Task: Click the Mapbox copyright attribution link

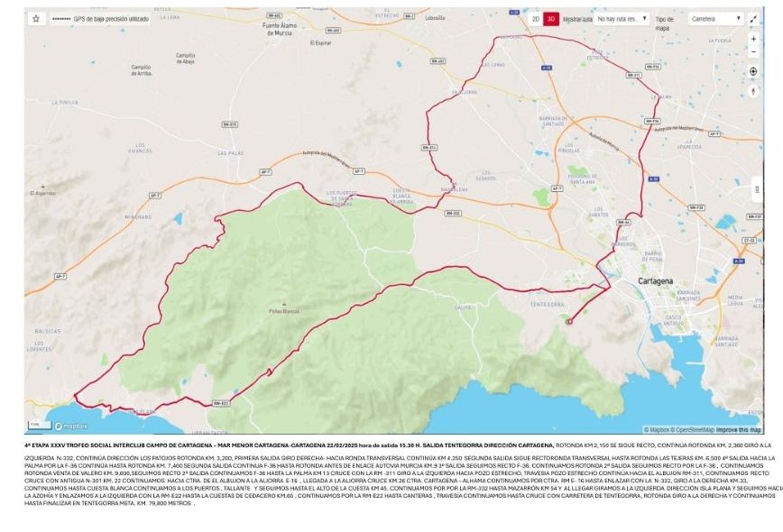Action: pos(657,430)
